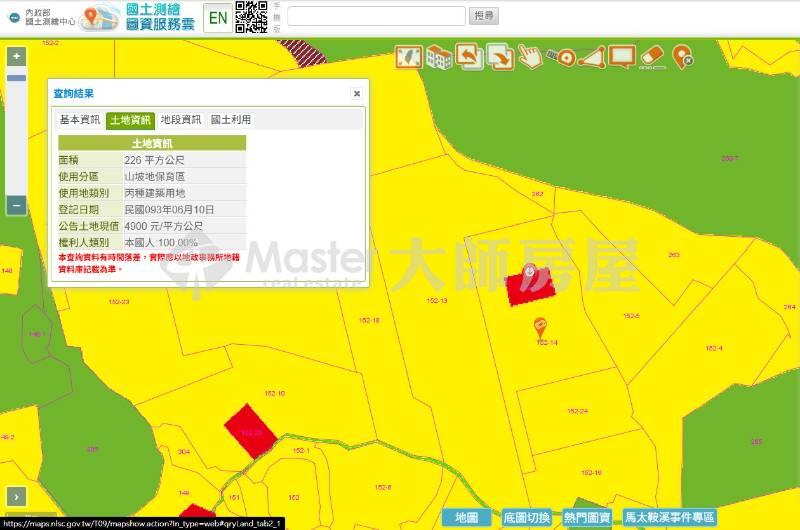Click the remove location marker icon

(x=683, y=57)
